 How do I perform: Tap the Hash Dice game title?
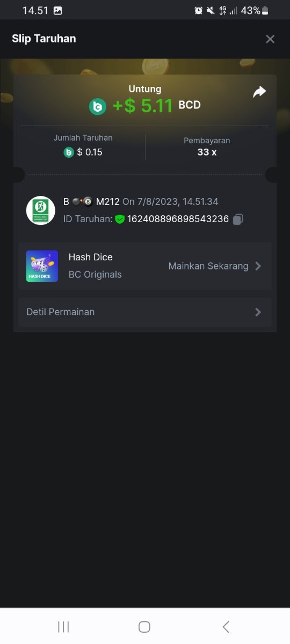click(91, 257)
